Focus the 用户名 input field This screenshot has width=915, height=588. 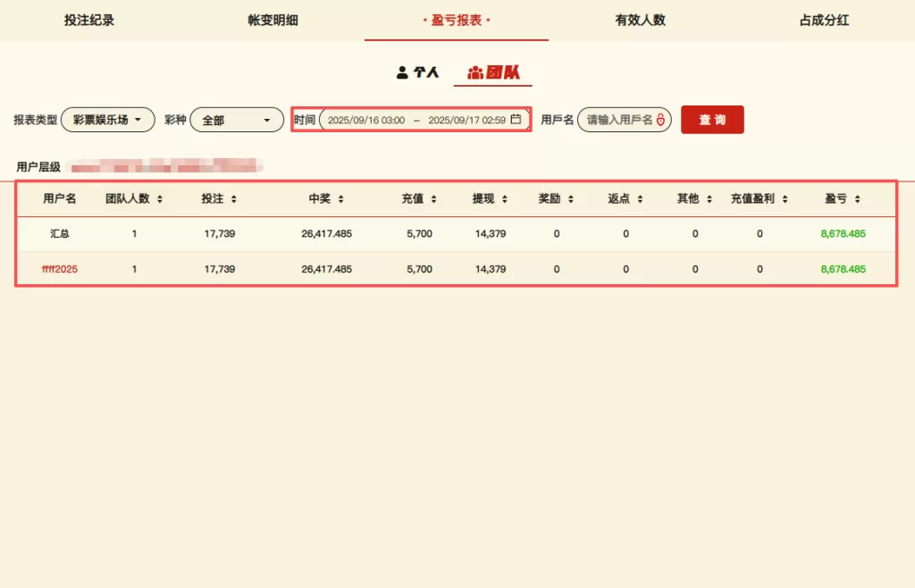point(619,120)
